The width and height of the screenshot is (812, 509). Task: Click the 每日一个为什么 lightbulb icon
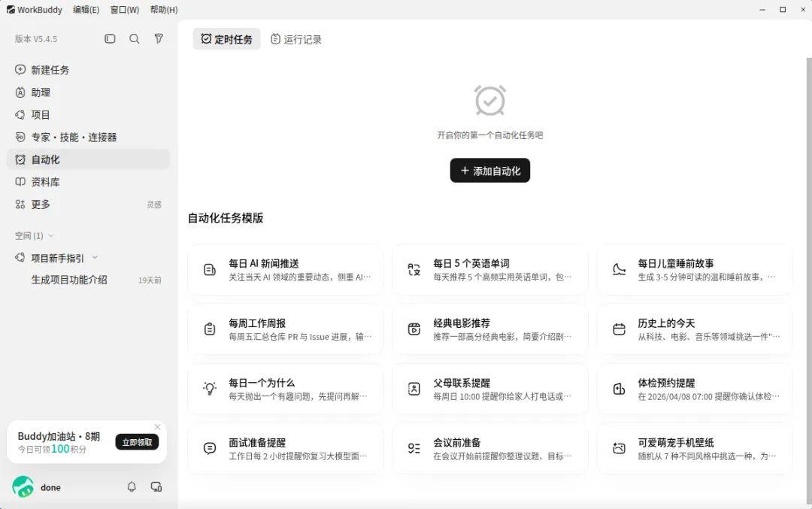[x=210, y=389]
